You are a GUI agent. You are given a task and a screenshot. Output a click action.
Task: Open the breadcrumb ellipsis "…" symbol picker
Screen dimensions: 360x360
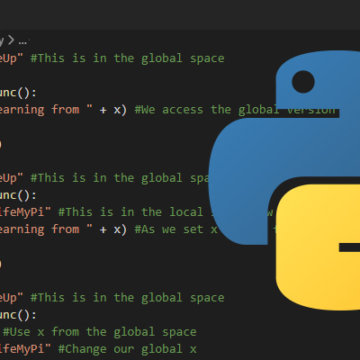click(22, 42)
